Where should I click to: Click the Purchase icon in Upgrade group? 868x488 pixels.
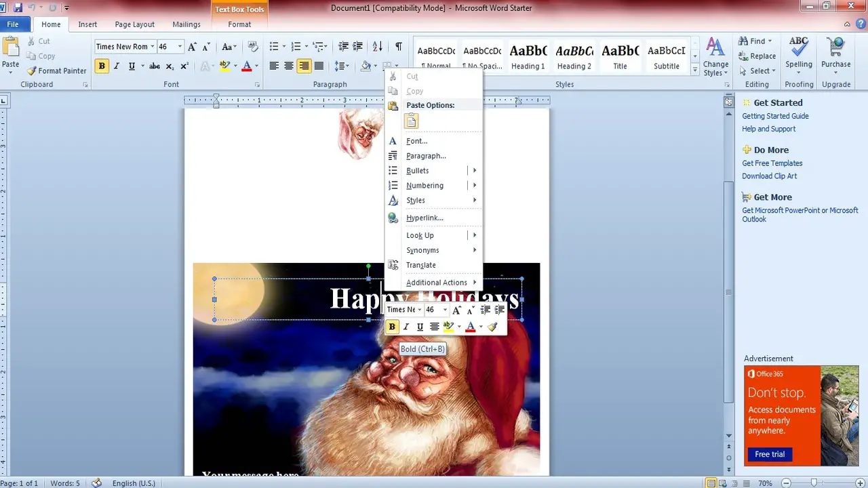pyautogui.click(x=835, y=47)
